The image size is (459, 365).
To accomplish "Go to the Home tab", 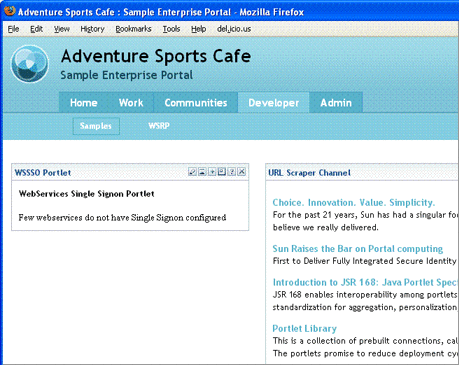I will coord(84,103).
